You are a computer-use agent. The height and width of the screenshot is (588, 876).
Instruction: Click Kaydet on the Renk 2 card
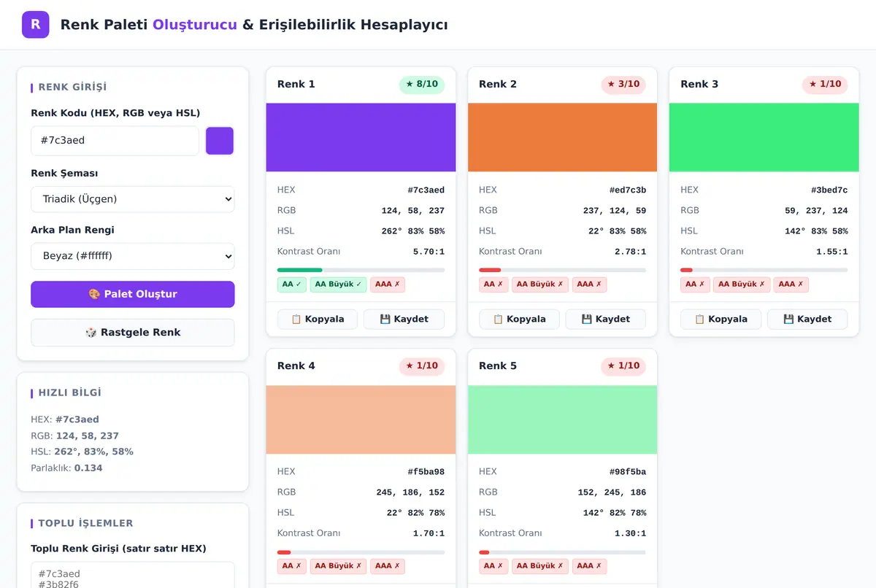[606, 319]
